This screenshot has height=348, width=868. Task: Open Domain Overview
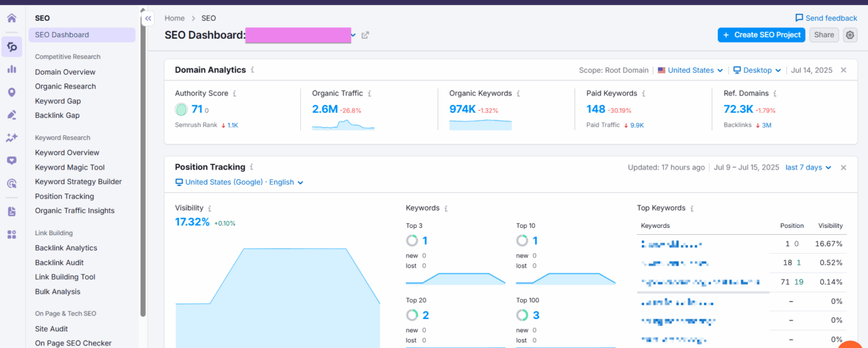click(x=65, y=72)
